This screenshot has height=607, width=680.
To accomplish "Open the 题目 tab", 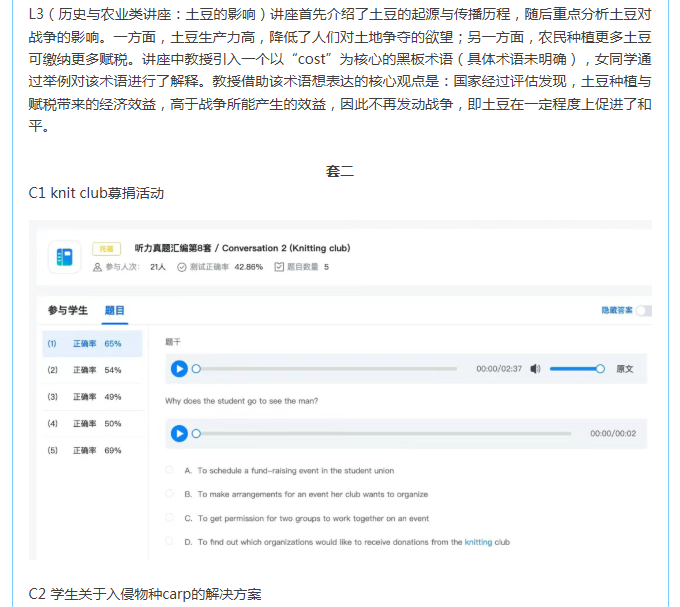I will pos(115,311).
